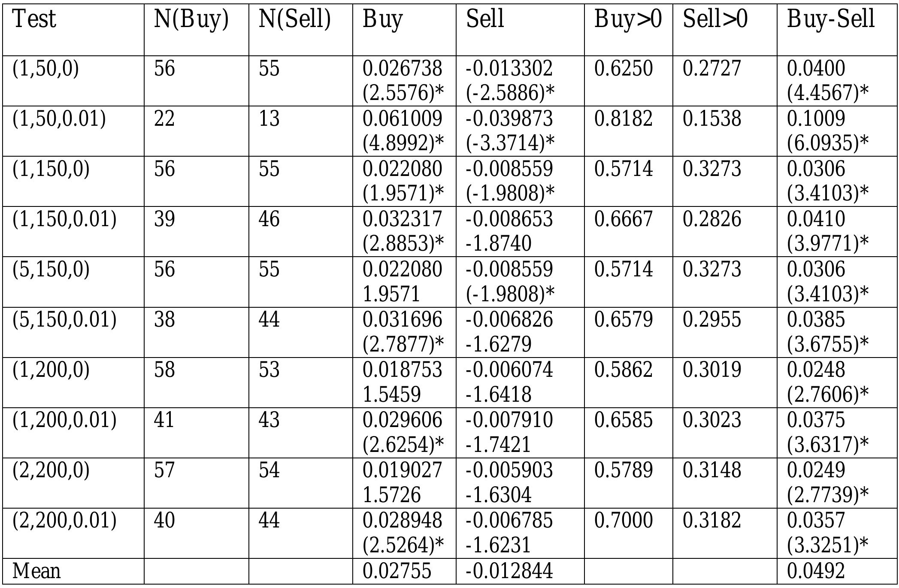This screenshot has height=588, width=899.
Task: Select the Buy-Sell cell showing 0.1009
Action: (815, 119)
